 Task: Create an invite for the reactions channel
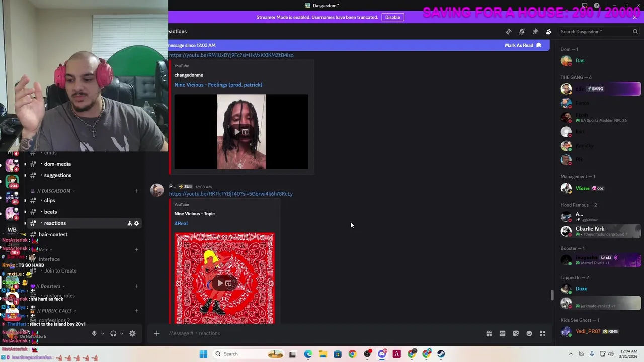point(129,223)
